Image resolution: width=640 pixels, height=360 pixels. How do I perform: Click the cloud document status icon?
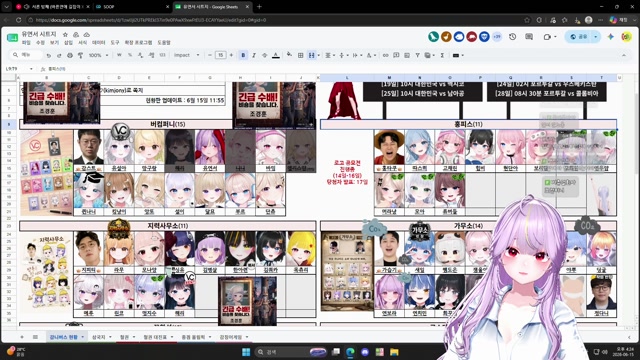(x=87, y=35)
